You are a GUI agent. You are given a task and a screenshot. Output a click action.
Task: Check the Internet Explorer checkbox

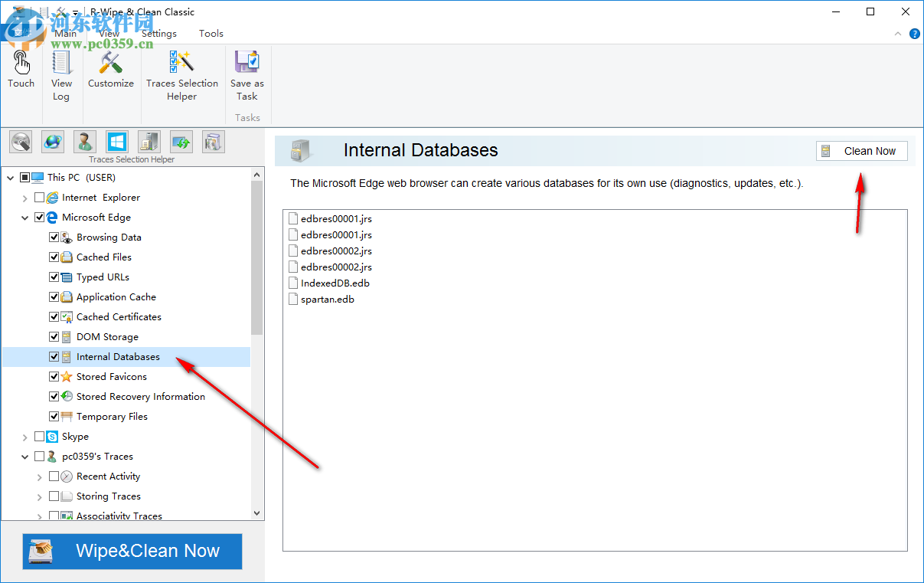pos(40,198)
